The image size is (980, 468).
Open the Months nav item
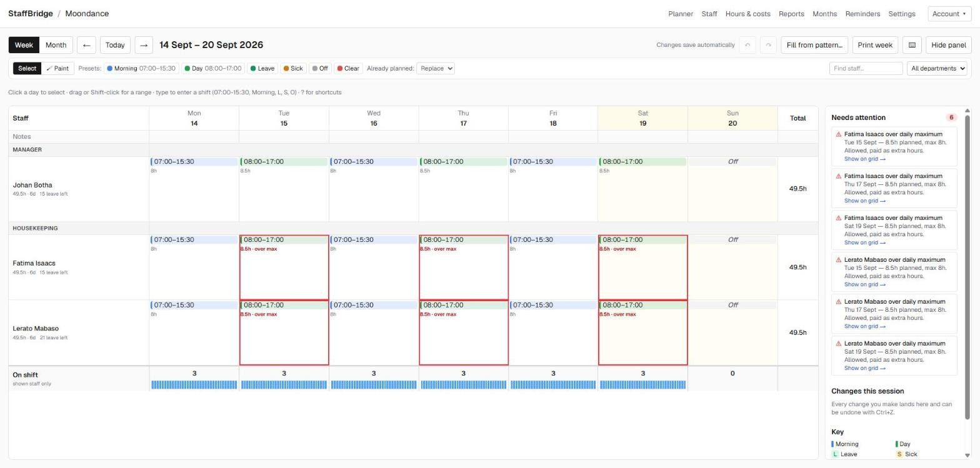point(824,14)
